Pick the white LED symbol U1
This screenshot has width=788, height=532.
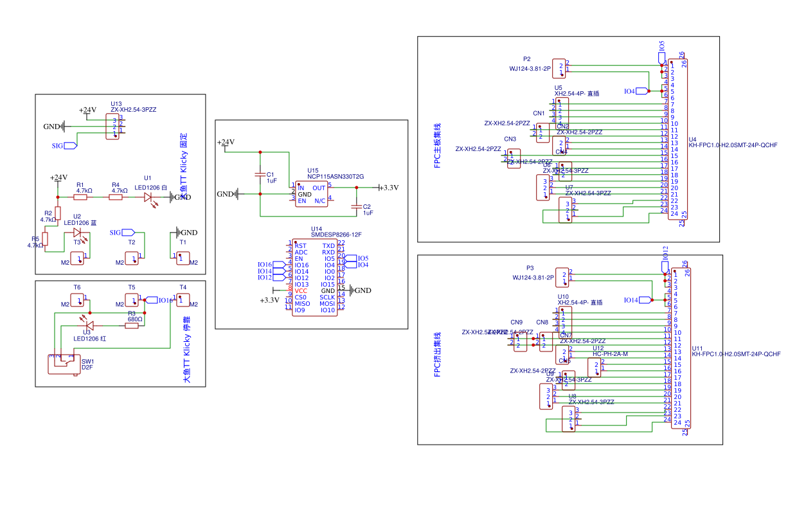pyautogui.click(x=152, y=197)
